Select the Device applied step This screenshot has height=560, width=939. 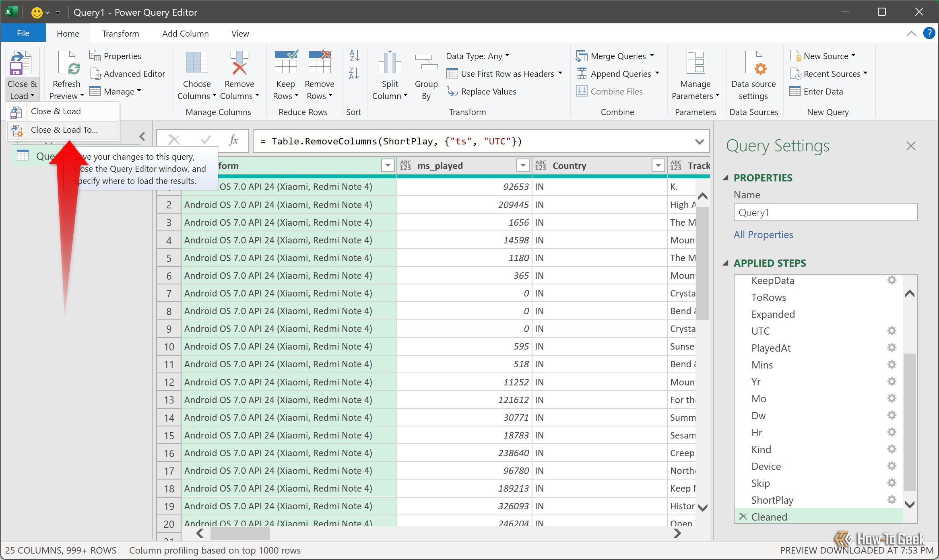(x=766, y=466)
